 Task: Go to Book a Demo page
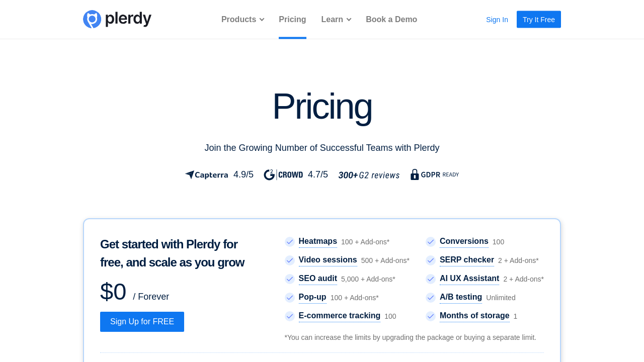click(x=391, y=20)
